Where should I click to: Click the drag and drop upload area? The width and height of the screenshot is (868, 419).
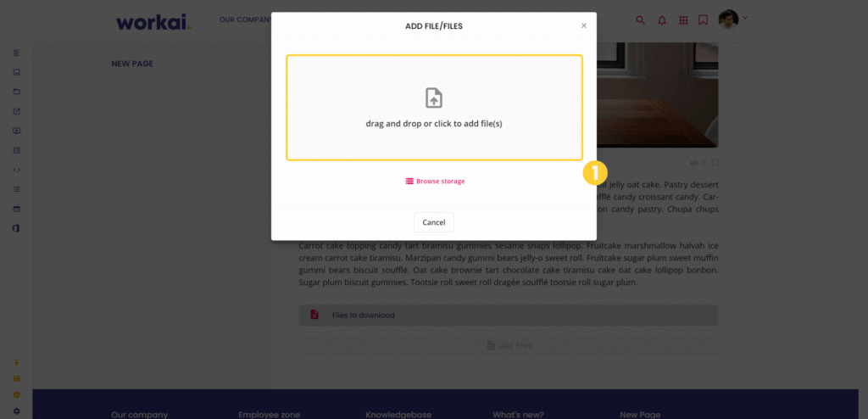435,108
